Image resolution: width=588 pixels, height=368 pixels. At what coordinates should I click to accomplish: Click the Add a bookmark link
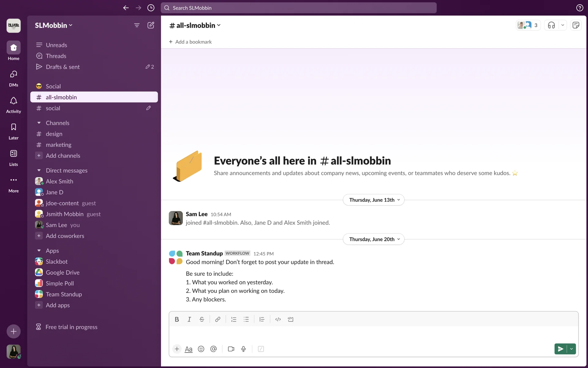point(190,42)
